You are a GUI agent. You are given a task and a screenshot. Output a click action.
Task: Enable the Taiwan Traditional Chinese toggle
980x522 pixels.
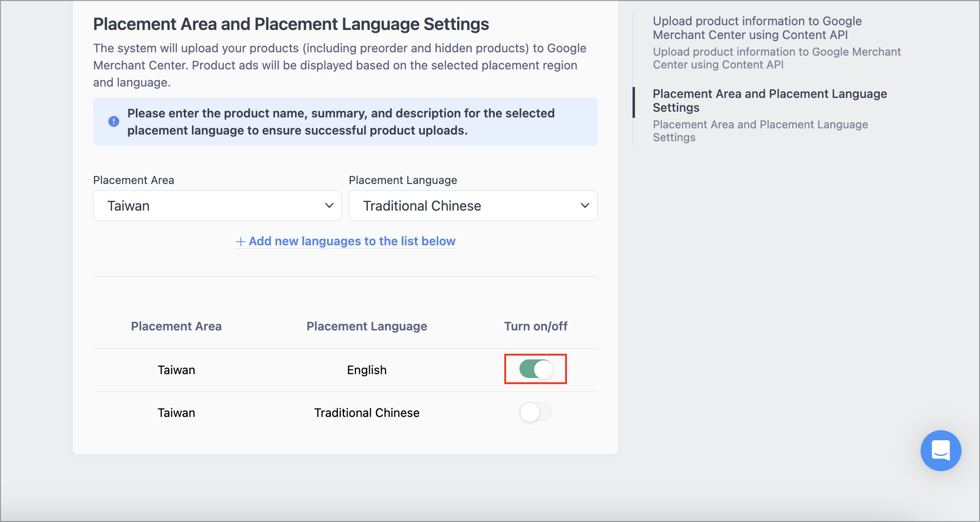click(536, 412)
